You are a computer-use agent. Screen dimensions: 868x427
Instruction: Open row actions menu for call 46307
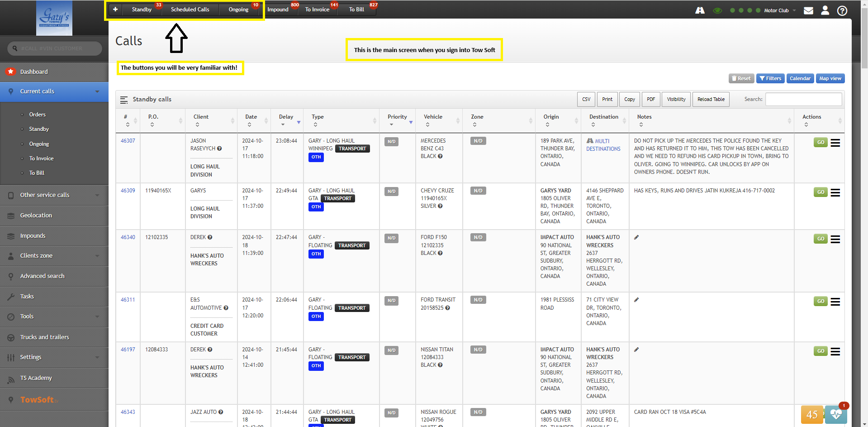click(835, 143)
